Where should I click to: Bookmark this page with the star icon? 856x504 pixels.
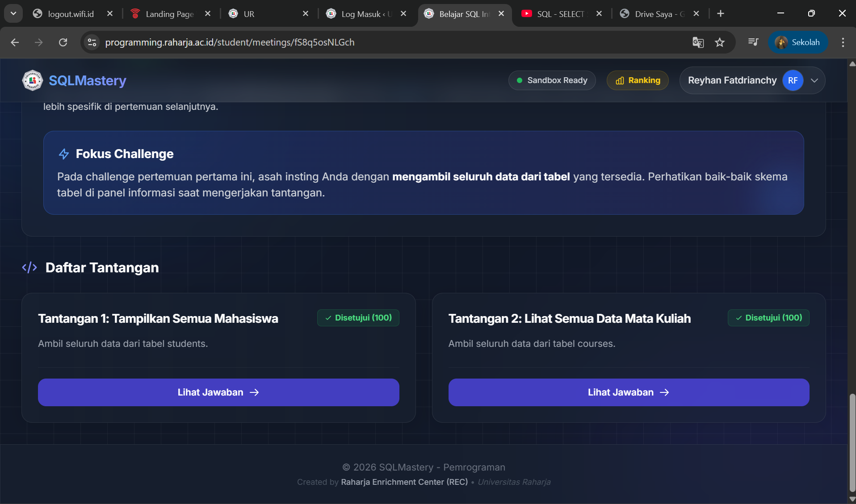click(720, 42)
